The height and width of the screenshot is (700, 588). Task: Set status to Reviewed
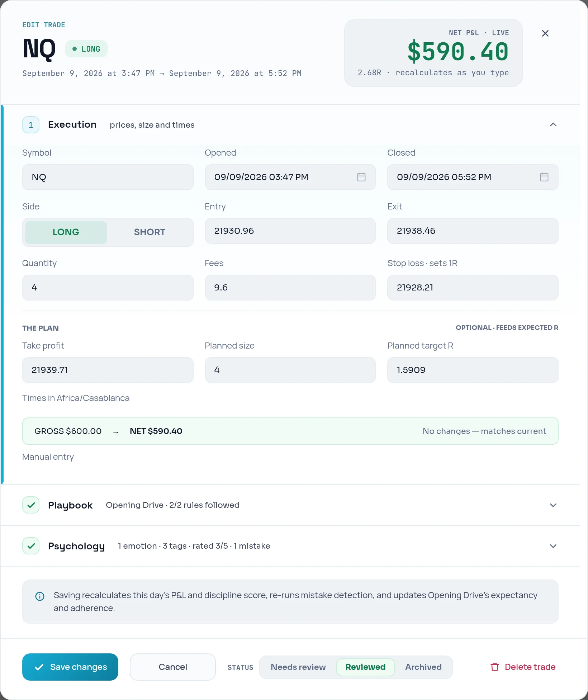pos(365,667)
